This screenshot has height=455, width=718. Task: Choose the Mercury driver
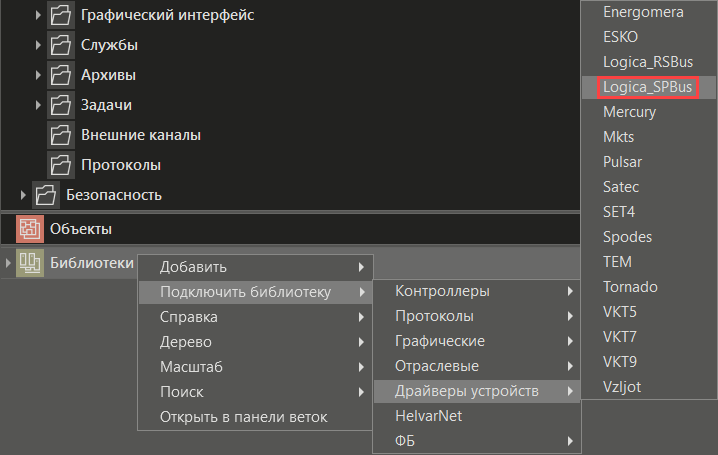tap(649, 112)
